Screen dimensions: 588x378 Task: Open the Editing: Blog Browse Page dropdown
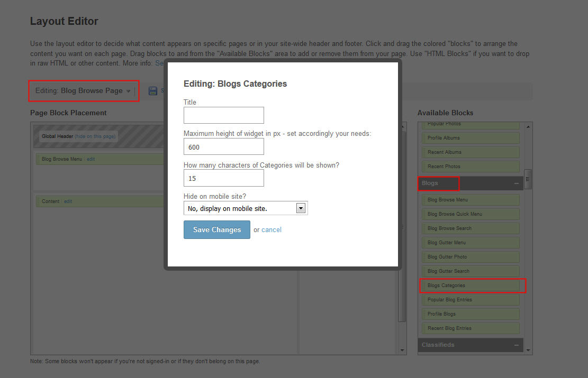tap(83, 91)
